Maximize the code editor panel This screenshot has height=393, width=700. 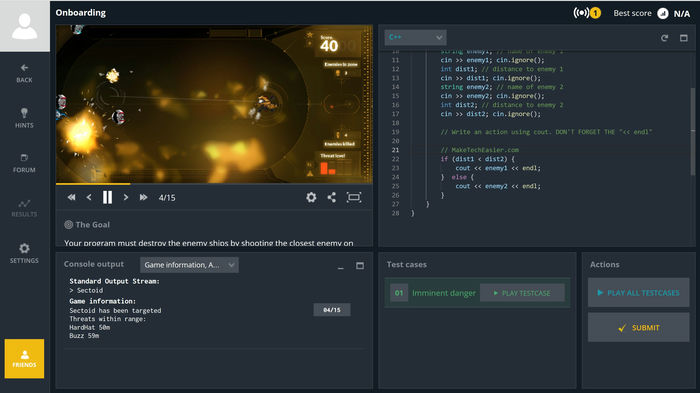(683, 38)
